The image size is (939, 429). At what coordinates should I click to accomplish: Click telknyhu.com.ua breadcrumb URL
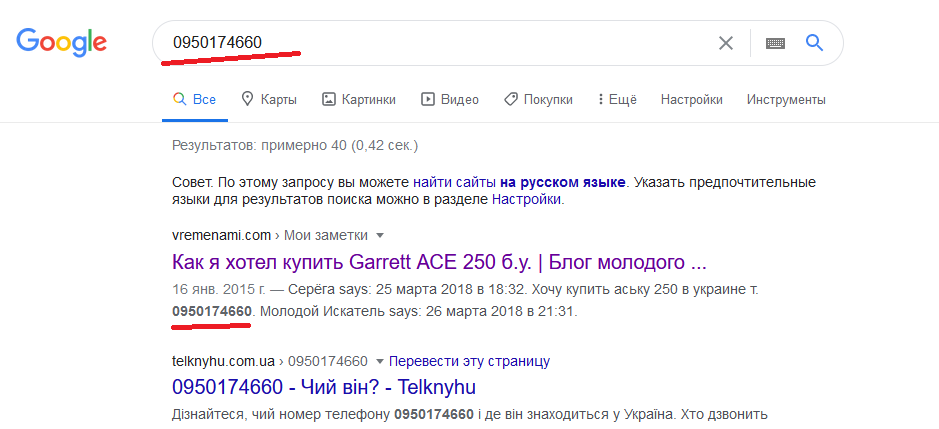(x=223, y=361)
